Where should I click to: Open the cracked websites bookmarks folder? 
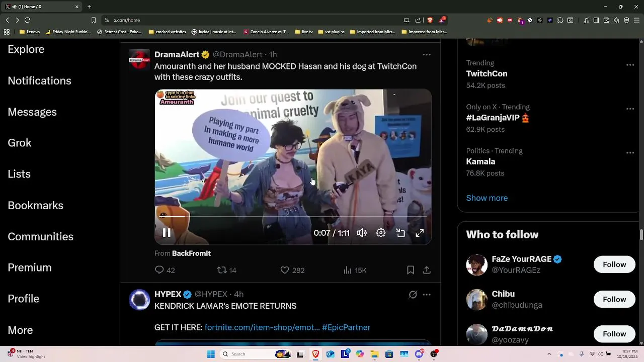167,32
